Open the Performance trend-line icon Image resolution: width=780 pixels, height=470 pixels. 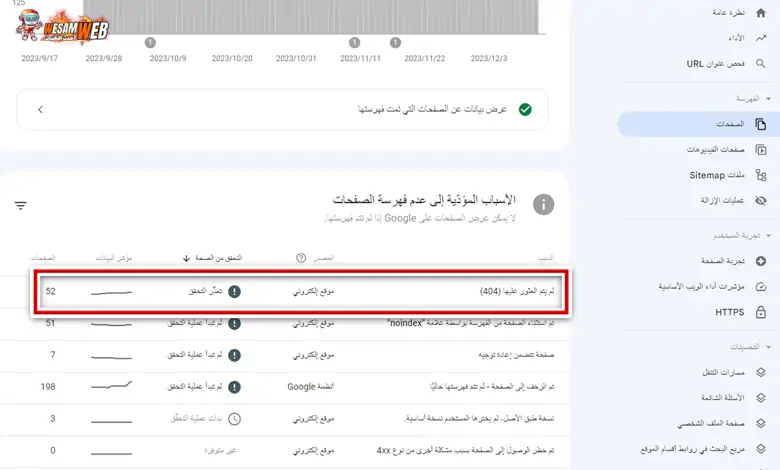[x=761, y=38]
